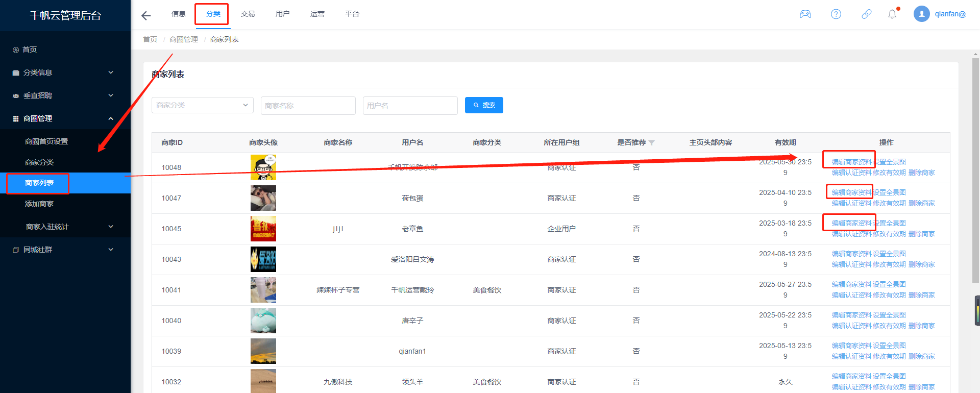Click the avatar thumbnail of merchant 10039
Screen dimensions: 980x393
[x=263, y=351]
